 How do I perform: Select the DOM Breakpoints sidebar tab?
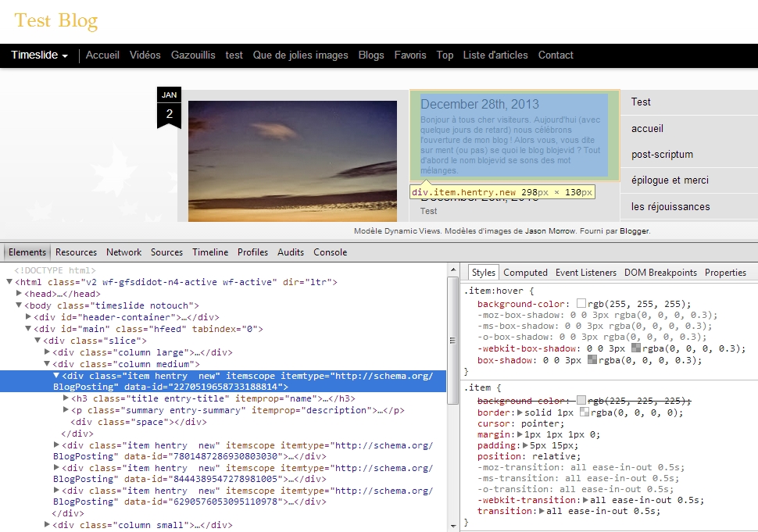click(660, 273)
